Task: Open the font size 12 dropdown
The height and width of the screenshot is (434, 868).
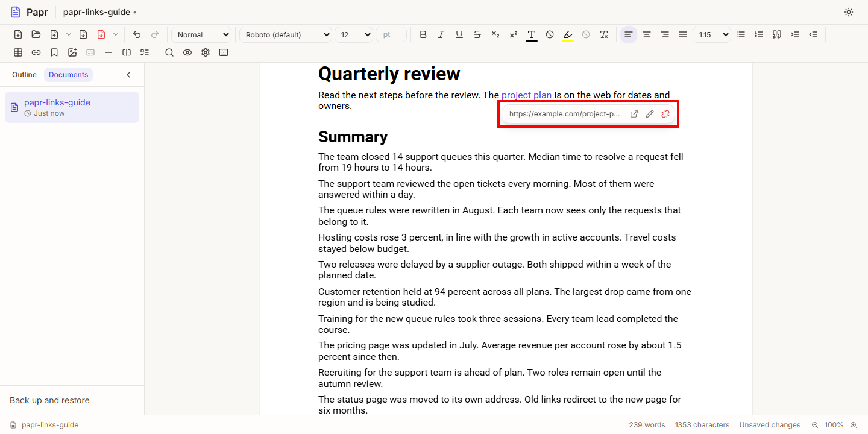Action: (x=354, y=34)
